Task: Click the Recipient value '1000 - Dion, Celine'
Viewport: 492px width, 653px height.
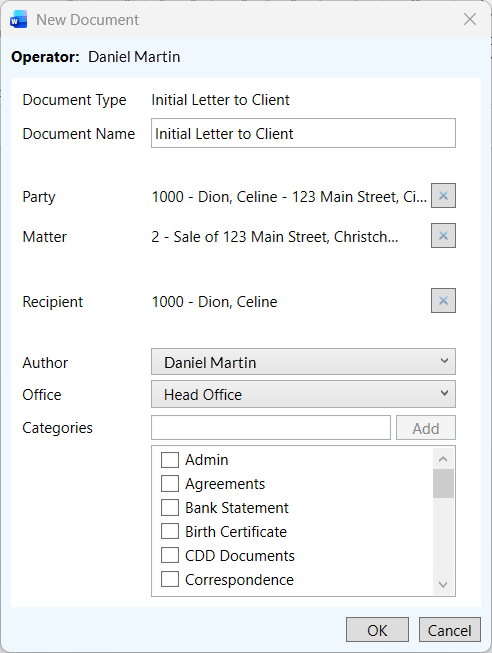Action: [215, 302]
